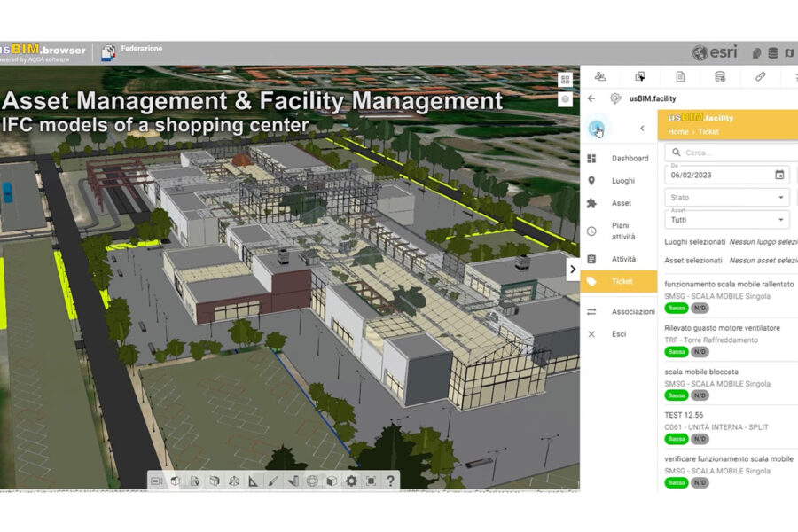Open viewer settings gear icon
This screenshot has height=532, width=798.
(351, 481)
